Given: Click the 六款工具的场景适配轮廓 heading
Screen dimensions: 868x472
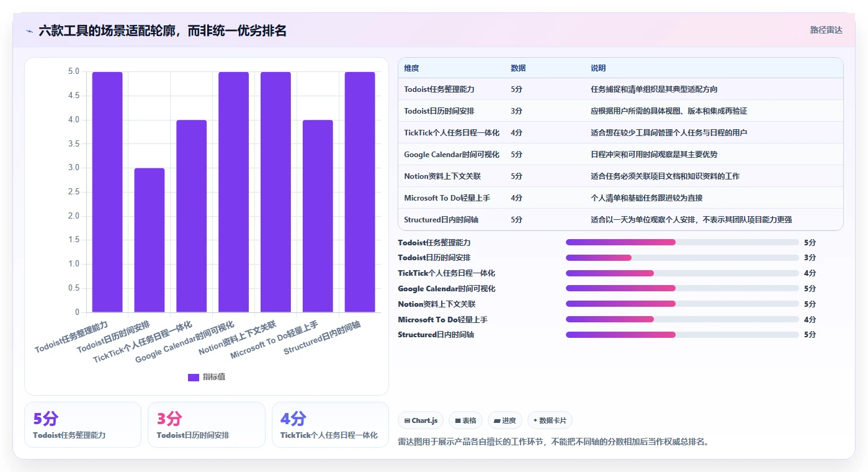Looking at the screenshot, I should click(x=163, y=31).
